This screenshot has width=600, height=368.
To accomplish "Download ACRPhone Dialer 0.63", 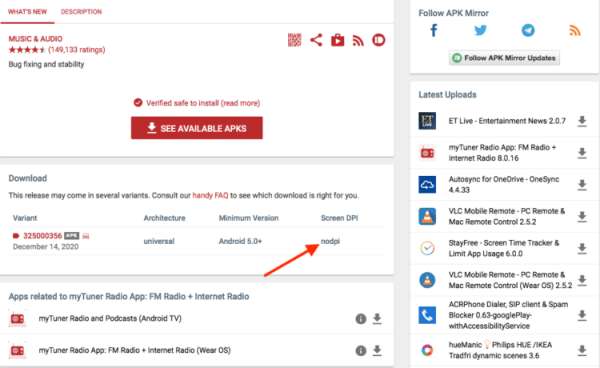I will [x=582, y=315].
